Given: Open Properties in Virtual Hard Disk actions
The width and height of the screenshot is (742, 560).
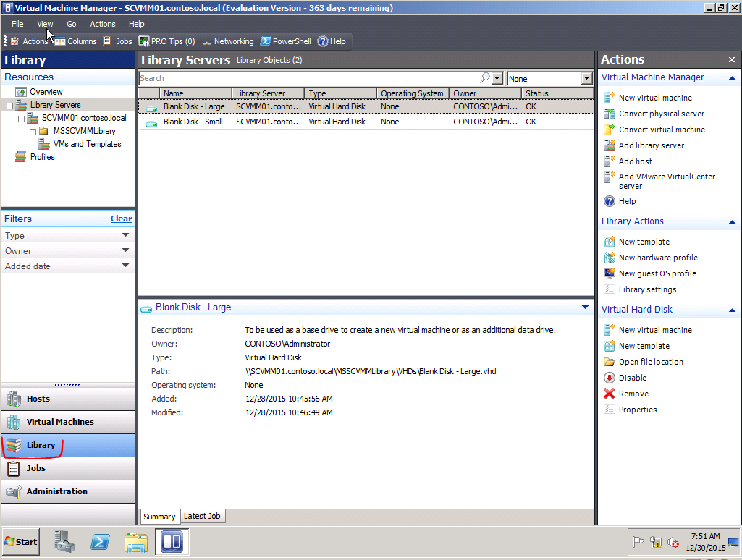Looking at the screenshot, I should point(631,410).
